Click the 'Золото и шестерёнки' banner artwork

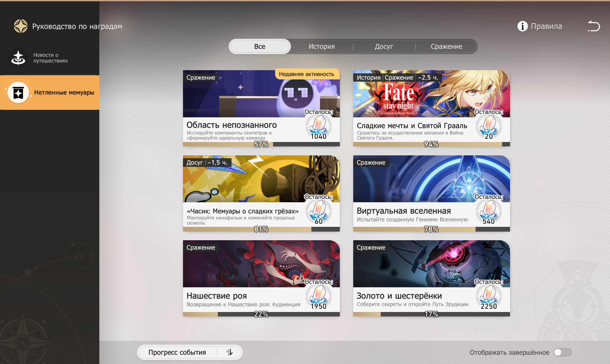click(x=431, y=264)
